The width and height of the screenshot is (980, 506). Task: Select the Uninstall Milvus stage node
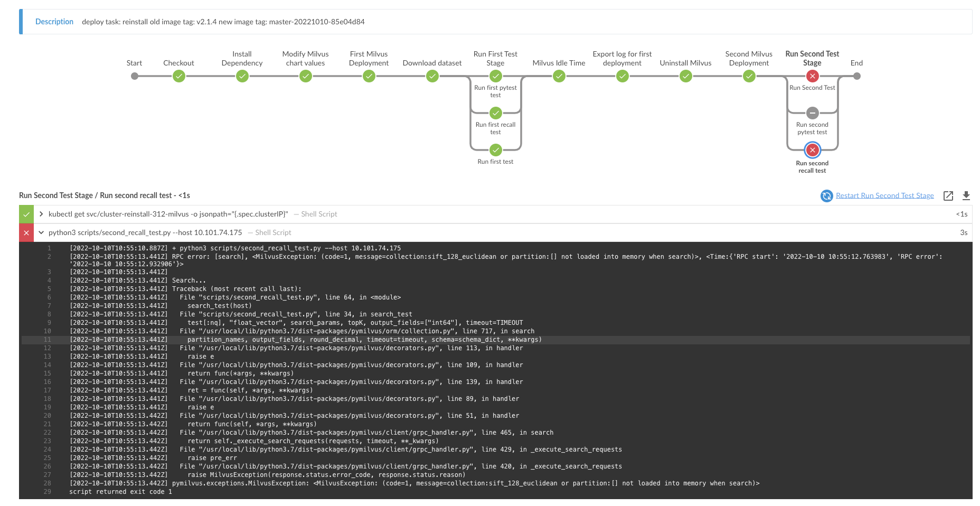(685, 76)
